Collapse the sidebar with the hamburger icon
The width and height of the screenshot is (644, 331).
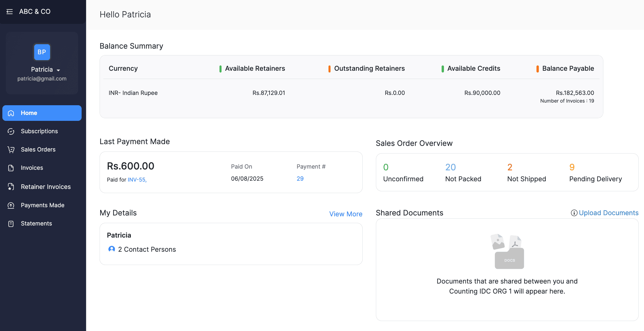click(x=10, y=11)
